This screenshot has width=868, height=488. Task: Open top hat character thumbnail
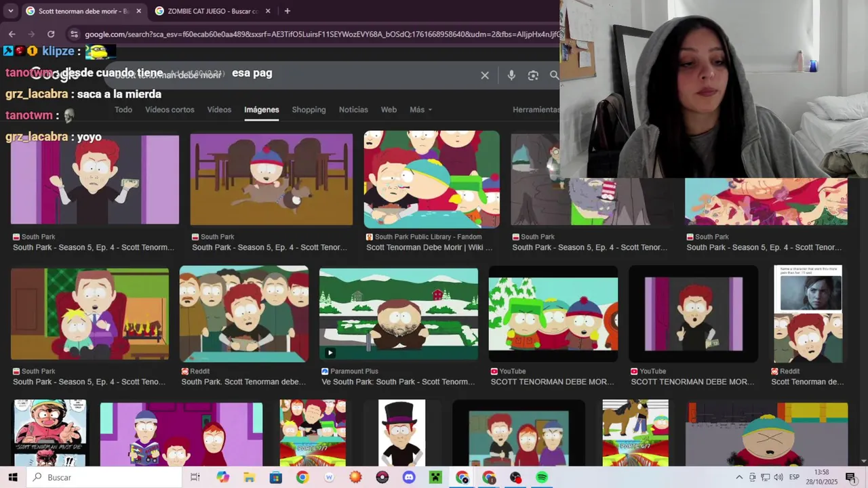pos(401,432)
